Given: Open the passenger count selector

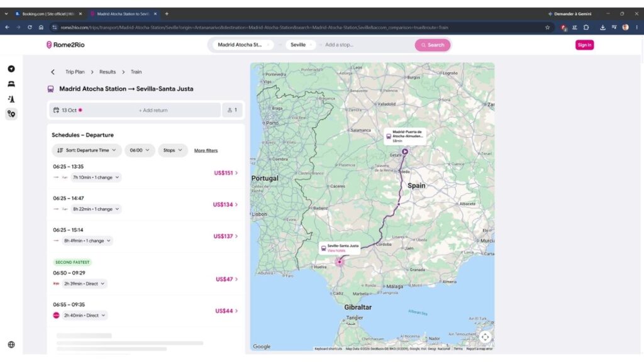Looking at the screenshot, I should tap(232, 110).
